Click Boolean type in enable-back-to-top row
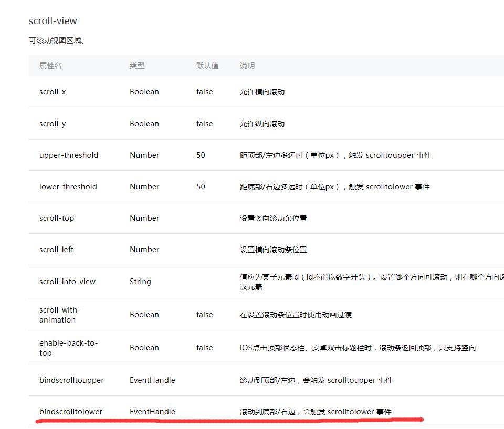Screen dimensions: 504x429 (144, 348)
